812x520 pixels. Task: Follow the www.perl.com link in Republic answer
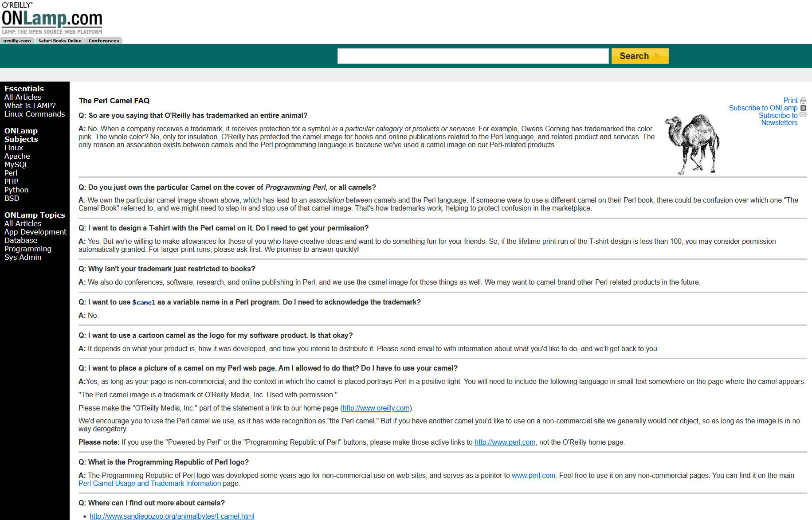coord(533,475)
